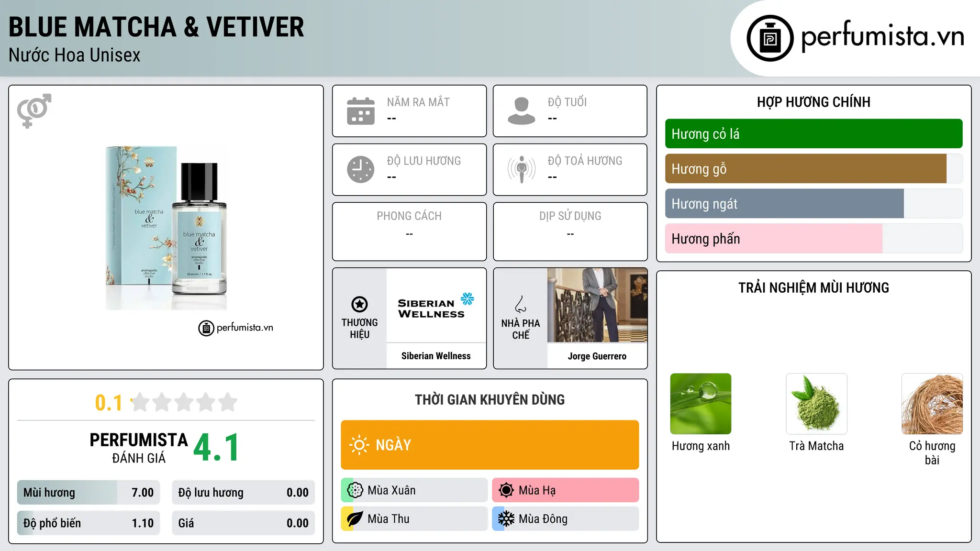The image size is (980, 551).
Task: Click the 1.10 Độ phổ biến value
Action: (x=143, y=523)
